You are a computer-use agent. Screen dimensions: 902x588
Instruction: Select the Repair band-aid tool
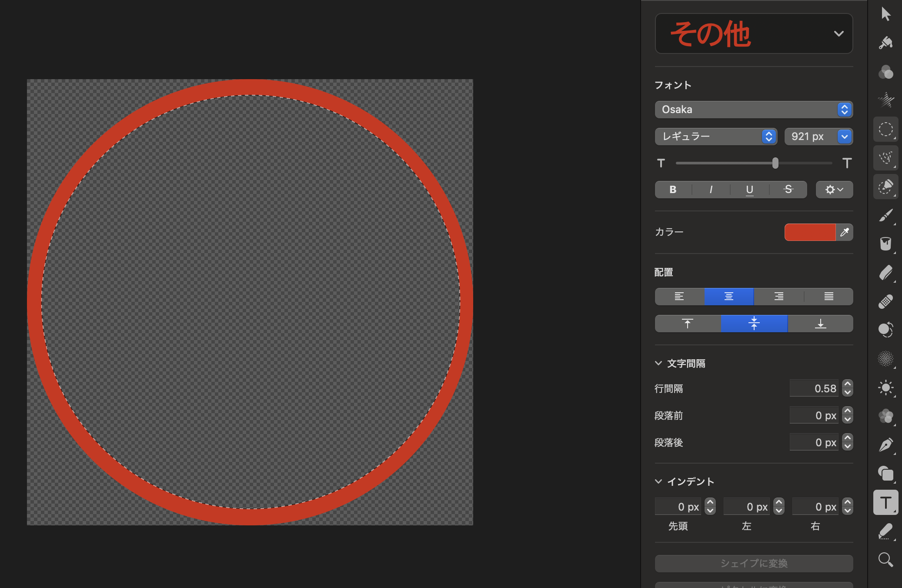tap(885, 301)
